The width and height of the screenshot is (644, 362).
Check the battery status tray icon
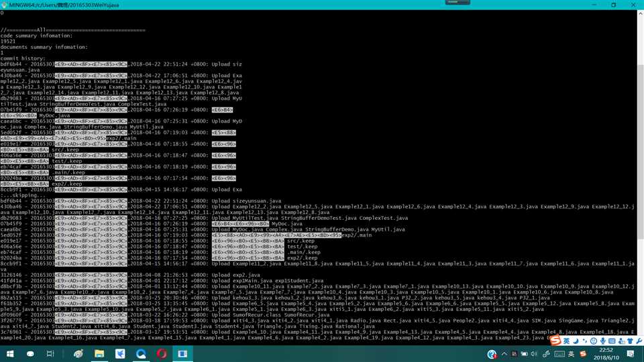[x=525, y=354]
